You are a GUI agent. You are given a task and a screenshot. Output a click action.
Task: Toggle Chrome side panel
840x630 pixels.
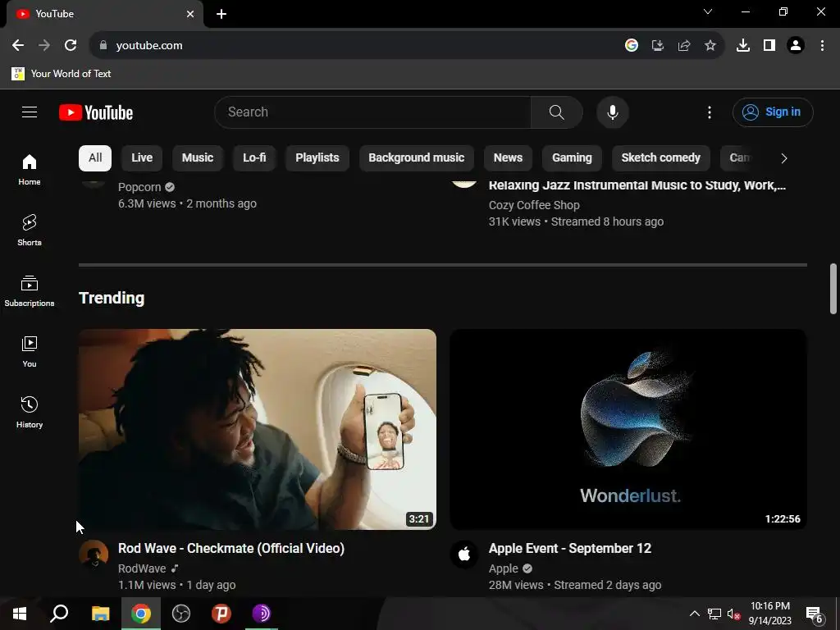769,46
